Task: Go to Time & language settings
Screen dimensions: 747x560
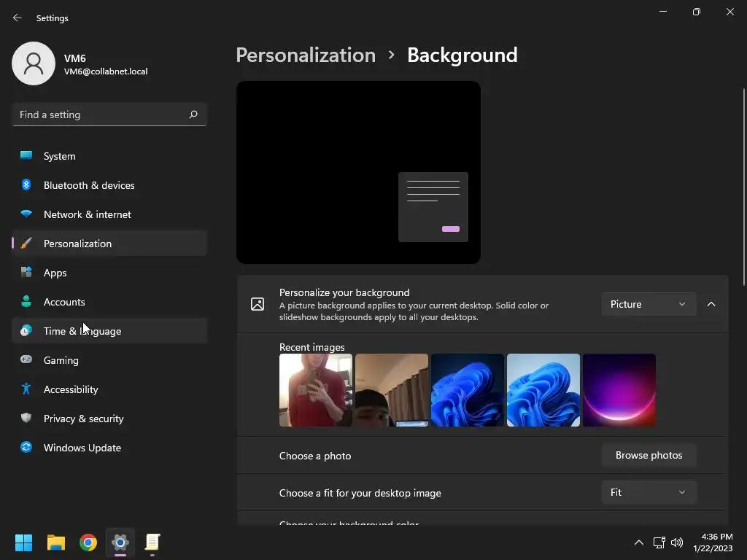Action: 109,331
